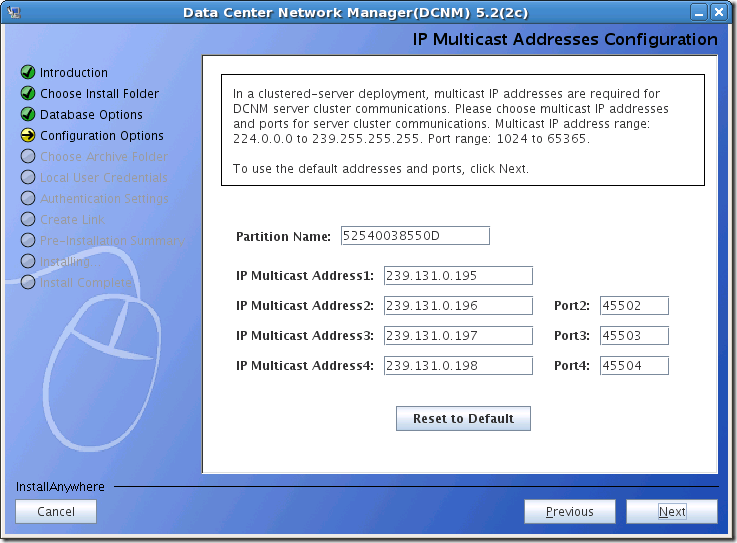
Task: Select the Database Options step label
Action: point(91,115)
